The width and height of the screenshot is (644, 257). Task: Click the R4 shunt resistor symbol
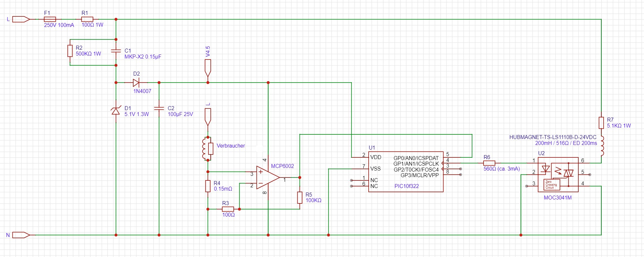(x=208, y=186)
